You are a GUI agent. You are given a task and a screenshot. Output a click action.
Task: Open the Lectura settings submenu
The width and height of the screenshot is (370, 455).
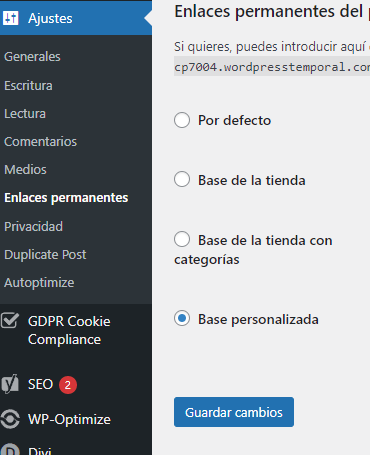(25, 114)
